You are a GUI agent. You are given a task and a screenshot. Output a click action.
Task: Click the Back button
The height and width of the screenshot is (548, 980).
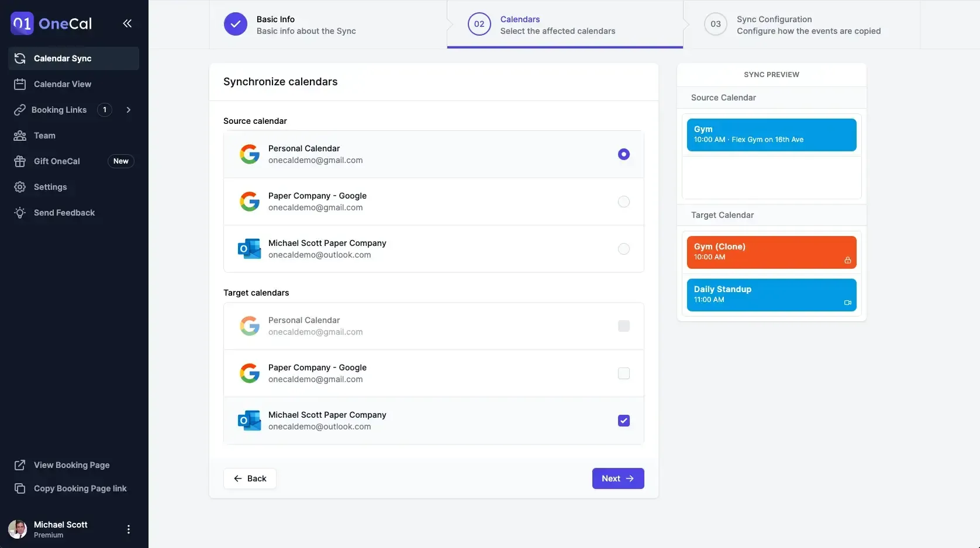pos(250,478)
